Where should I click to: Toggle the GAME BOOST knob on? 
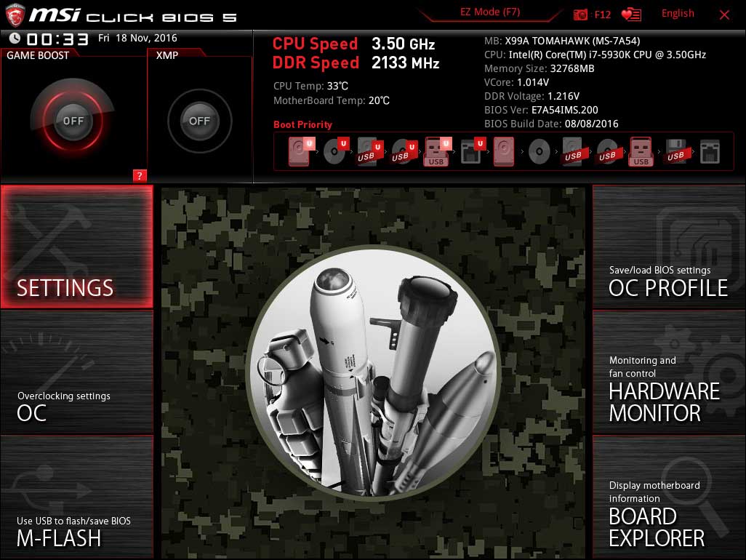point(73,121)
